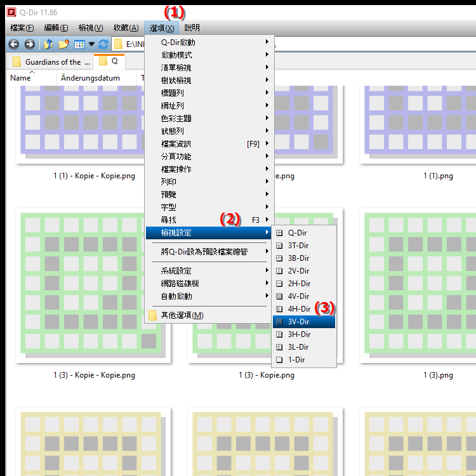This screenshot has width=476, height=476.
Task: Select the Q-Dir four-pane layout icon
Action: click(279, 233)
